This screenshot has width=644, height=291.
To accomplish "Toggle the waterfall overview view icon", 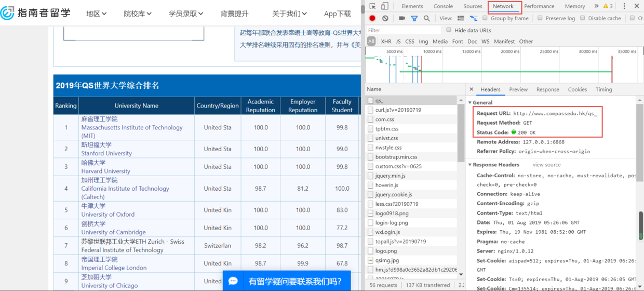I will pyautogui.click(x=473, y=18).
